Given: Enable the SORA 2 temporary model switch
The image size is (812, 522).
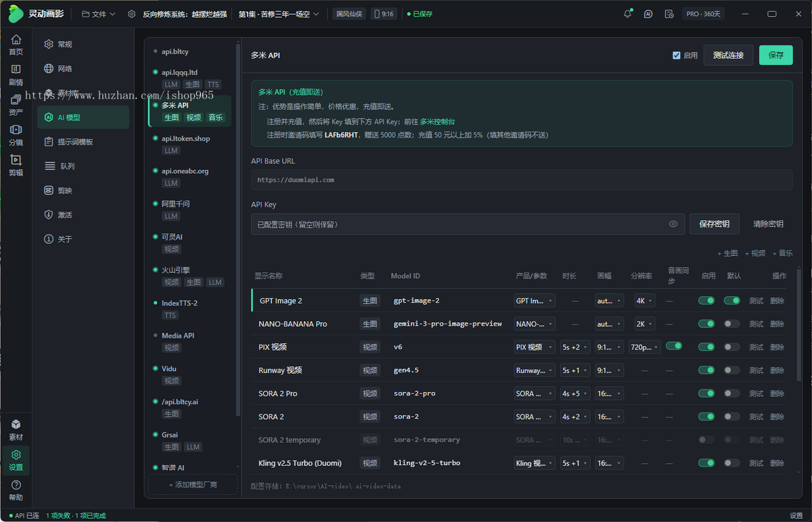Looking at the screenshot, I should click(x=706, y=439).
